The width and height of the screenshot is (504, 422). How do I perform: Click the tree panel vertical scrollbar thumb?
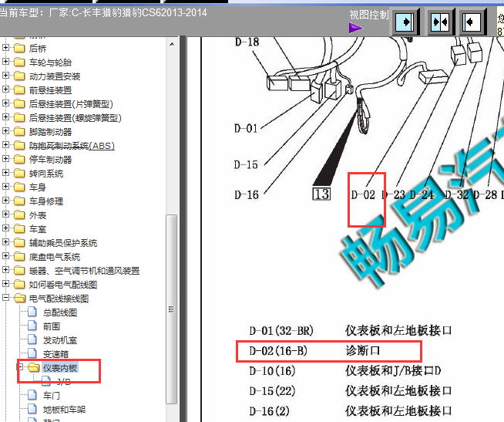click(x=172, y=309)
